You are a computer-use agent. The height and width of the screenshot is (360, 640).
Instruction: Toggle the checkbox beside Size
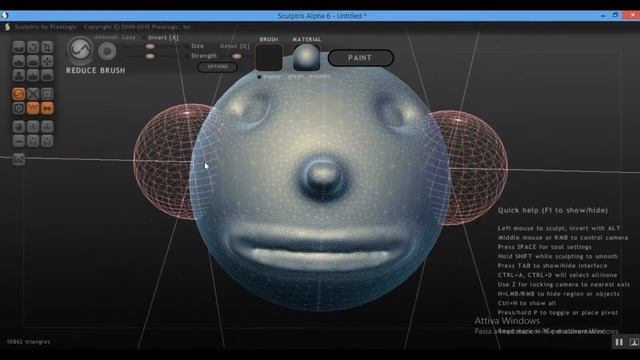coord(187,46)
